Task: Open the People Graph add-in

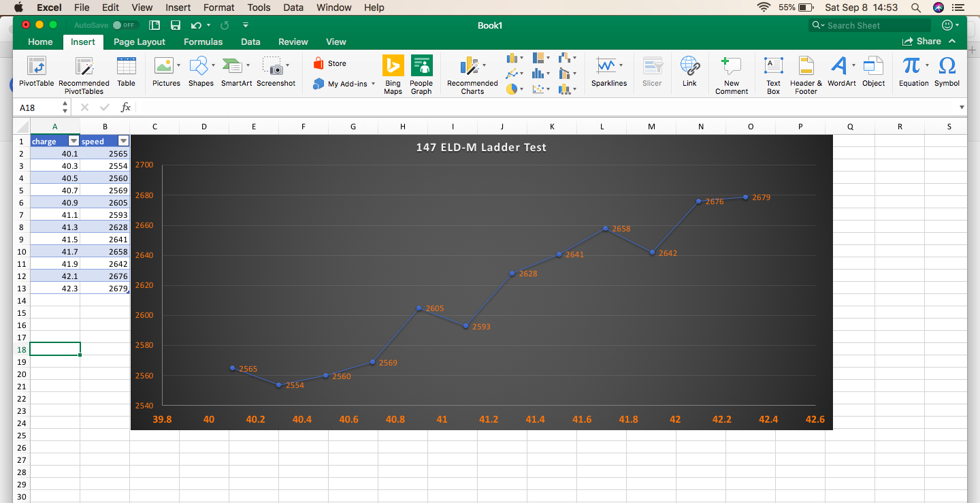Action: (421, 71)
